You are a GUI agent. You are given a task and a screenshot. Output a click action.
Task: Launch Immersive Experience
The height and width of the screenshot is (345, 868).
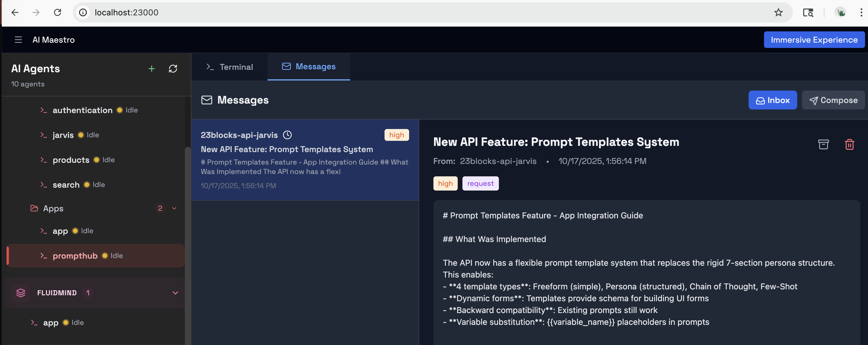(x=814, y=40)
